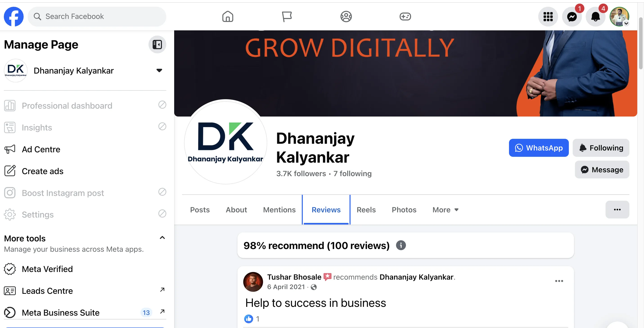Expand the Dhananjay Kalyankar page switcher dropdown

(159, 70)
